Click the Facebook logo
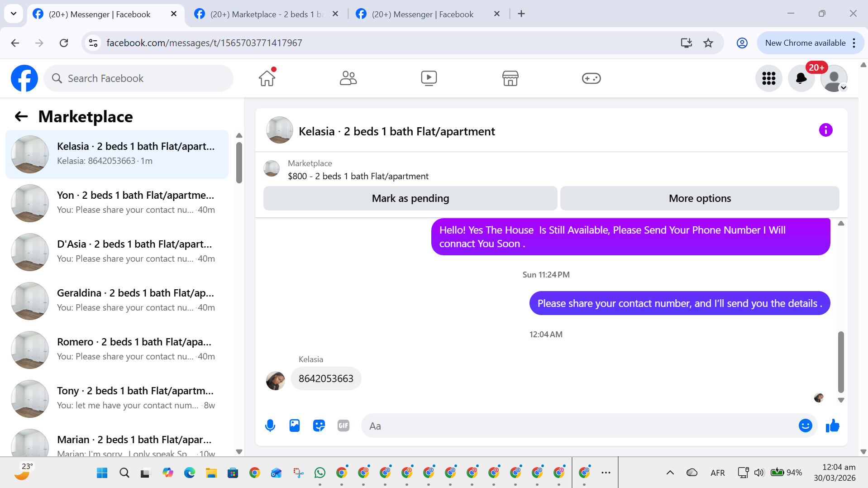Viewport: 868px width, 488px height. tap(24, 78)
